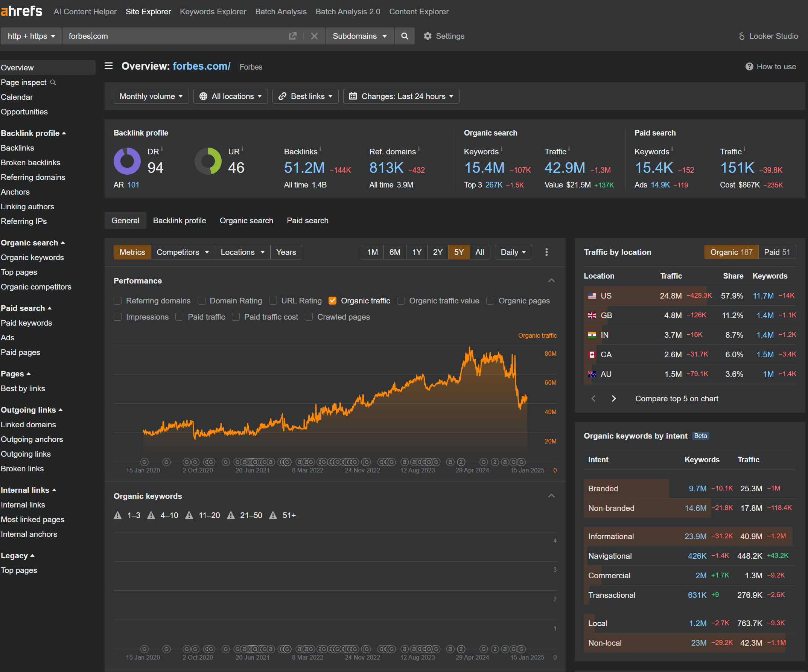The height and width of the screenshot is (672, 808).
Task: Click Ref. domains info icon
Action: 418,149
